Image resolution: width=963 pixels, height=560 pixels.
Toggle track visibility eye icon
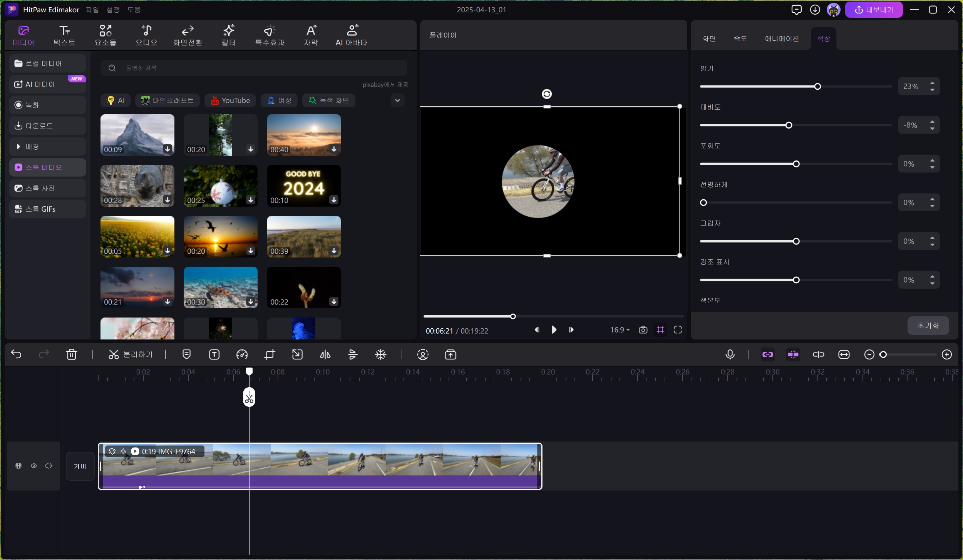[34, 466]
